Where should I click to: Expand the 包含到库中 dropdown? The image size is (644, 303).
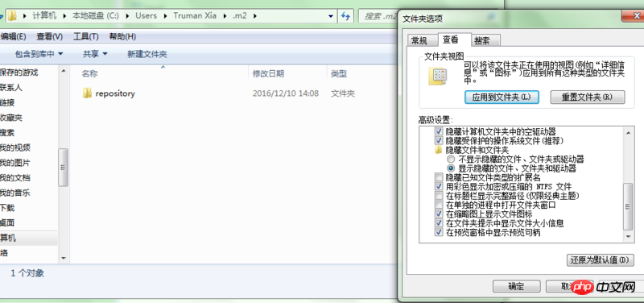(60, 54)
